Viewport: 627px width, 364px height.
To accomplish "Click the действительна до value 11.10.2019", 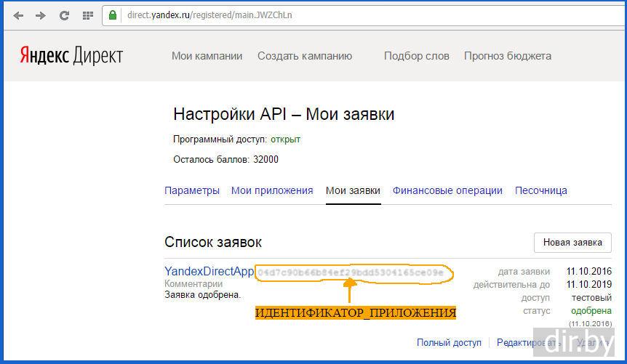I will 589,285.
